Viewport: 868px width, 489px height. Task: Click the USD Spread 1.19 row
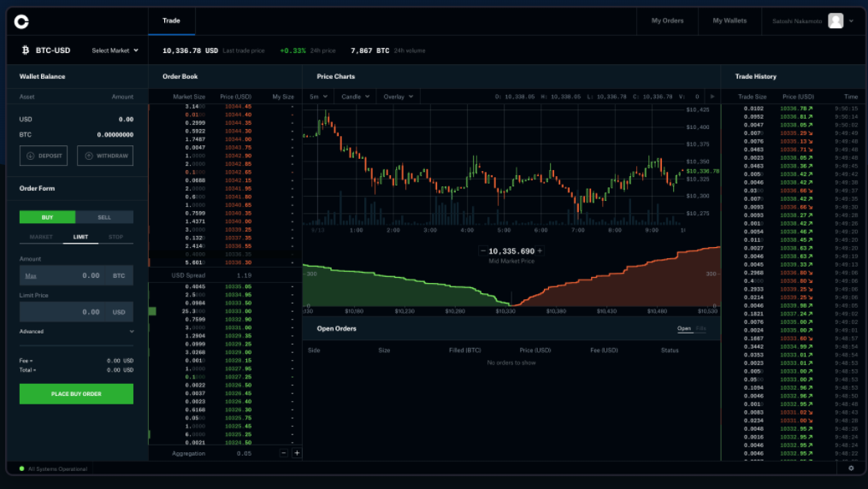point(226,275)
